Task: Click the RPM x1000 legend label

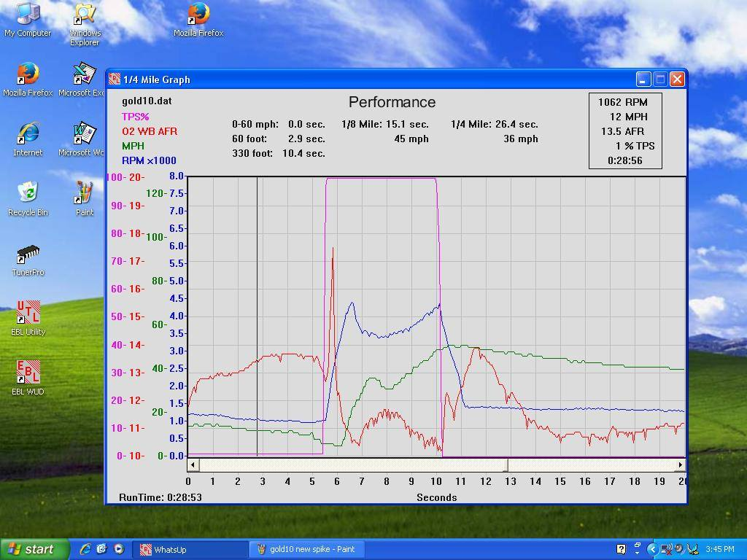Action: tap(149, 160)
